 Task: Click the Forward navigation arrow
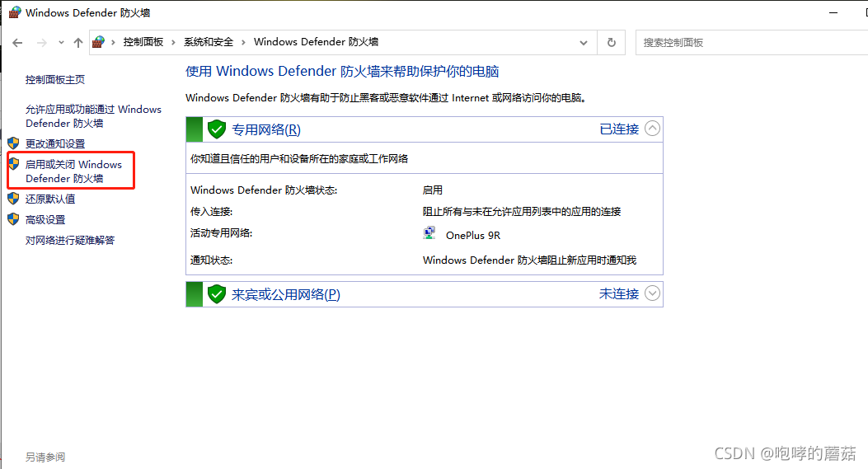point(42,43)
